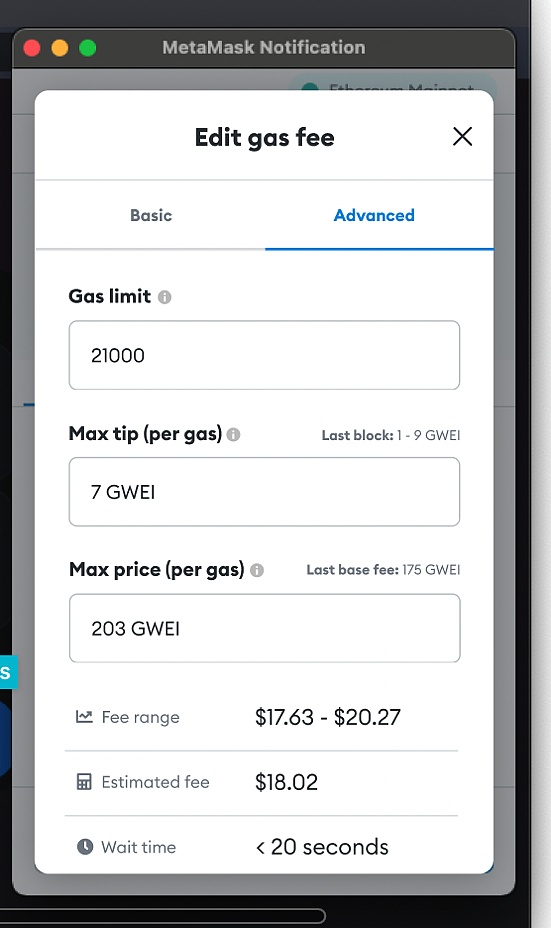Click the Last base fee 175 GWEI text
Viewport: 551px width, 928px height.
click(383, 570)
